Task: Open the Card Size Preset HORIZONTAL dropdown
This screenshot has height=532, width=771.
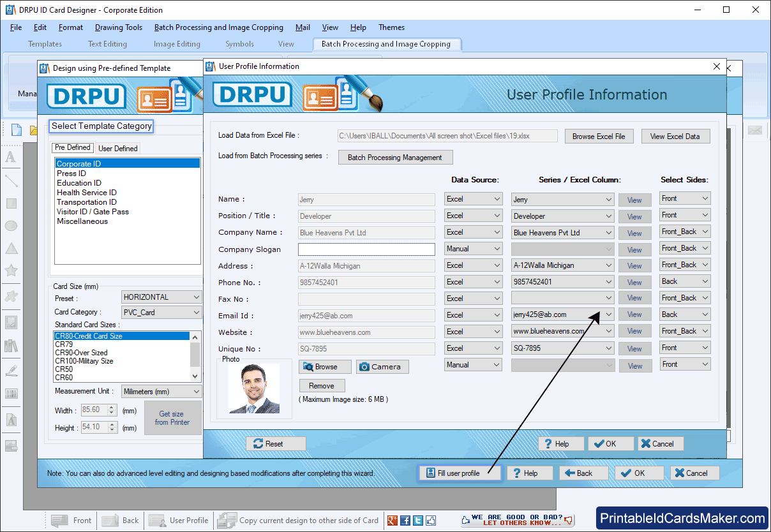Action: (161, 297)
